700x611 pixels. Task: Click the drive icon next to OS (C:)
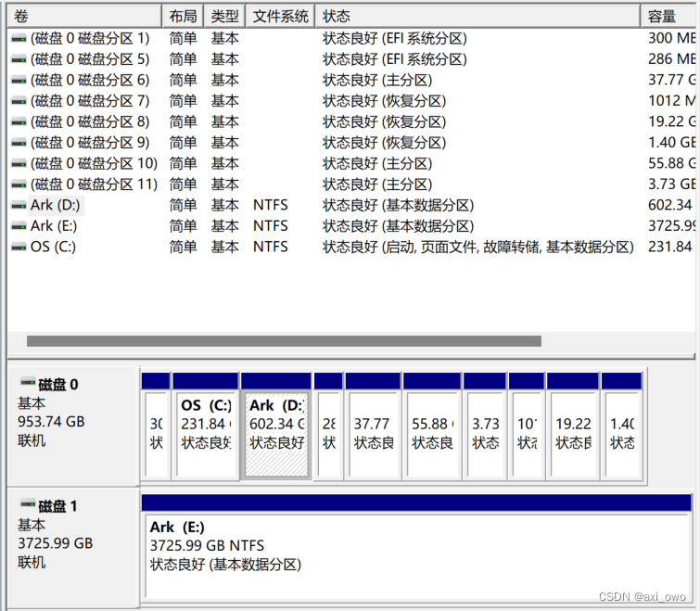tap(19, 247)
